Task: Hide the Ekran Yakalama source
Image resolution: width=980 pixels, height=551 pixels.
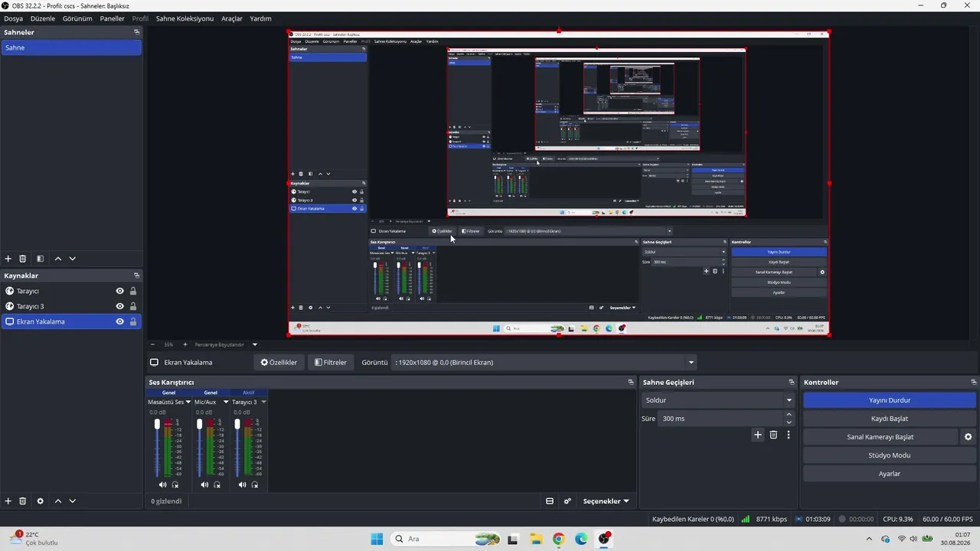Action: click(119, 321)
